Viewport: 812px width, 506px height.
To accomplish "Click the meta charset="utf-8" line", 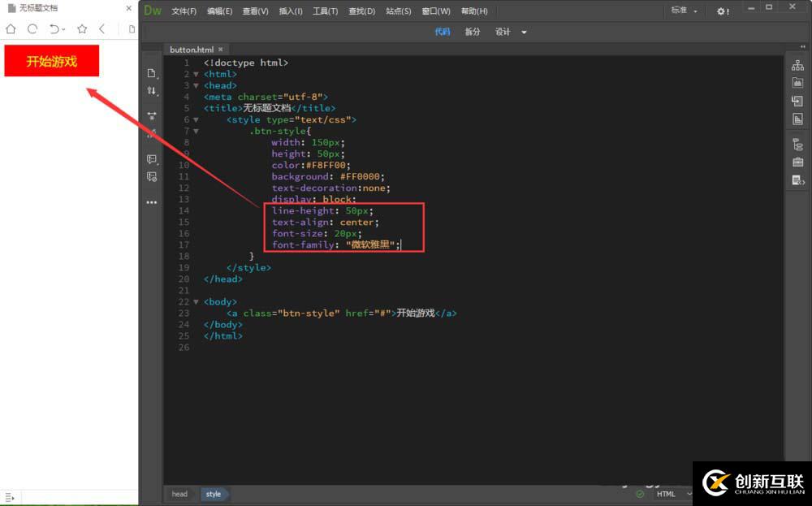I will coord(266,97).
